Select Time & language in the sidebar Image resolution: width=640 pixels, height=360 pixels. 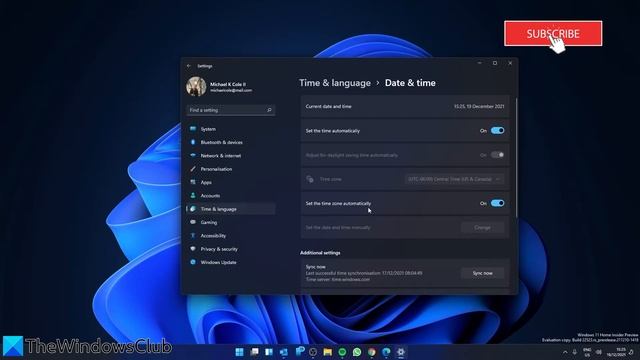231,209
